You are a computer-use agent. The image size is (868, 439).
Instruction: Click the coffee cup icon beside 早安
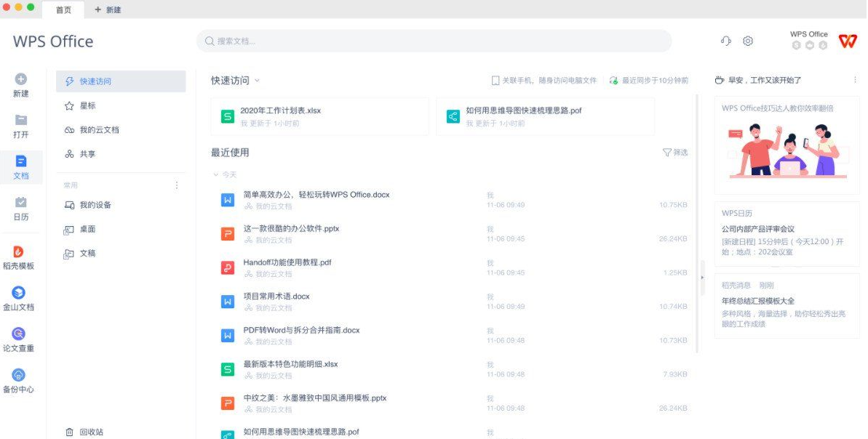pos(719,80)
